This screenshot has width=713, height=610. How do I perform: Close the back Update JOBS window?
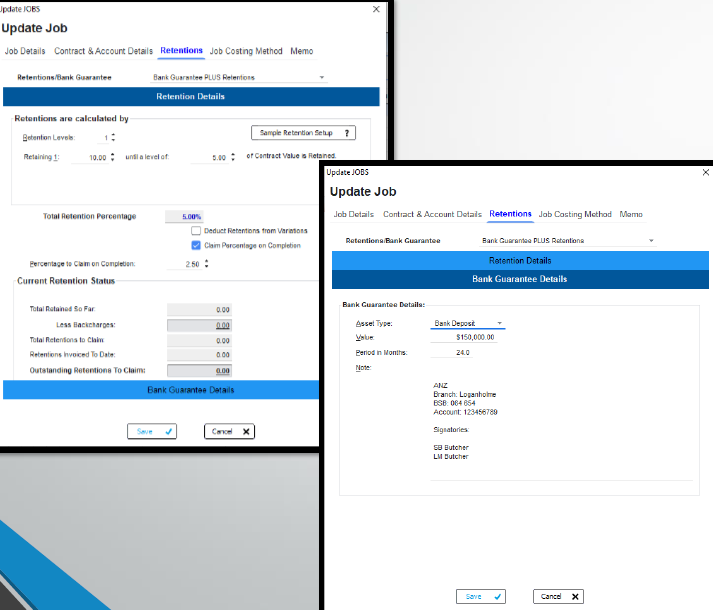point(376,9)
